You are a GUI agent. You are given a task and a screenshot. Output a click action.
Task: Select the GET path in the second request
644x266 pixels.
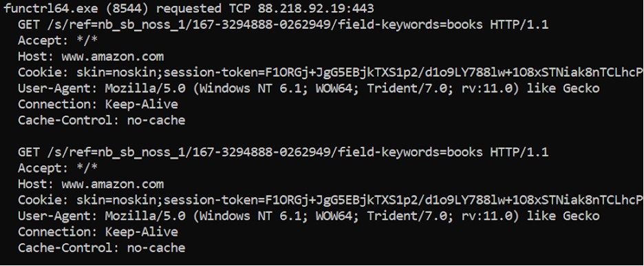click(x=266, y=152)
